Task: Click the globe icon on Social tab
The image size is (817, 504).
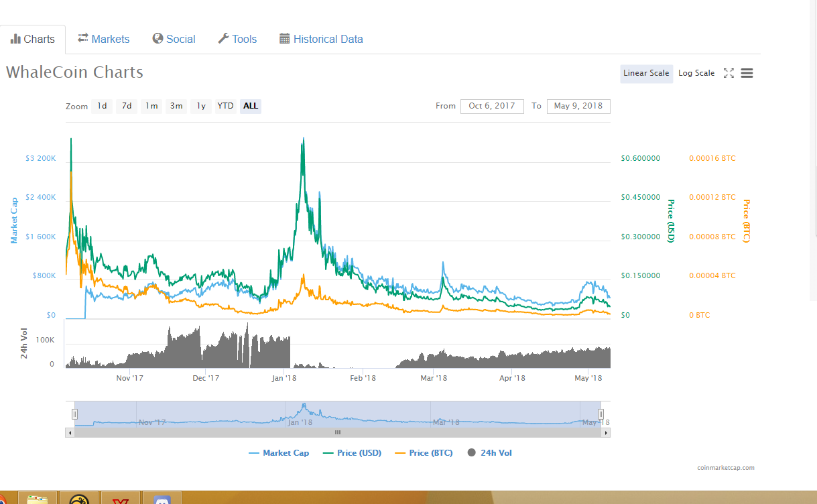Action: (158, 38)
